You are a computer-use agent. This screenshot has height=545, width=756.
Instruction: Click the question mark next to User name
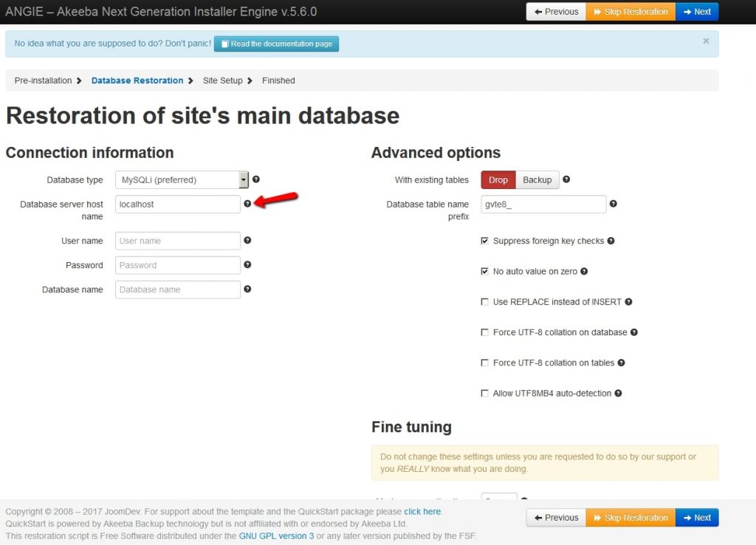pyautogui.click(x=248, y=240)
